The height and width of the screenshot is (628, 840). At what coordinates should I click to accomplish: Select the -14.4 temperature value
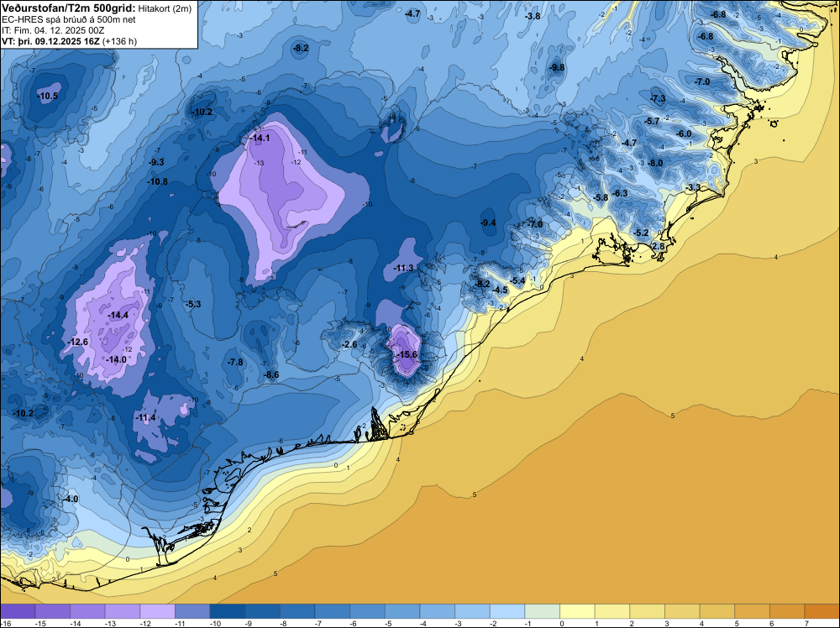pos(118,316)
